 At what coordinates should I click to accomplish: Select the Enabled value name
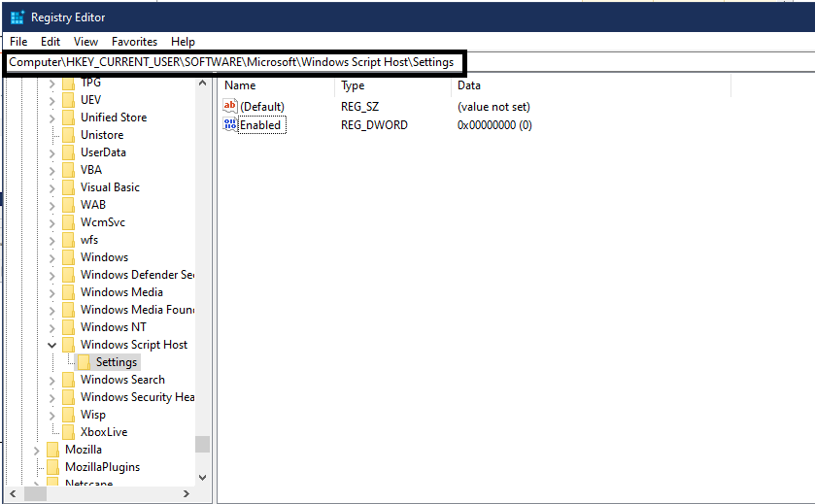[x=261, y=125]
